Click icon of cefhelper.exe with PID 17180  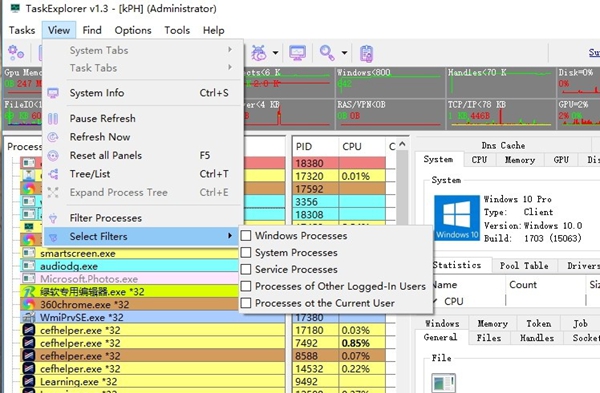(x=29, y=330)
